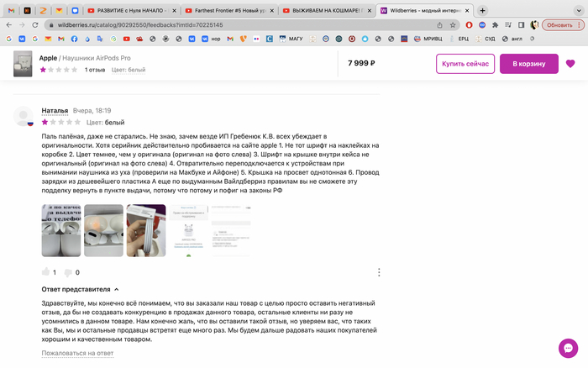588x368 pixels.
Task: Open the first VK bookmark
Action: pyautogui.click(x=22, y=39)
